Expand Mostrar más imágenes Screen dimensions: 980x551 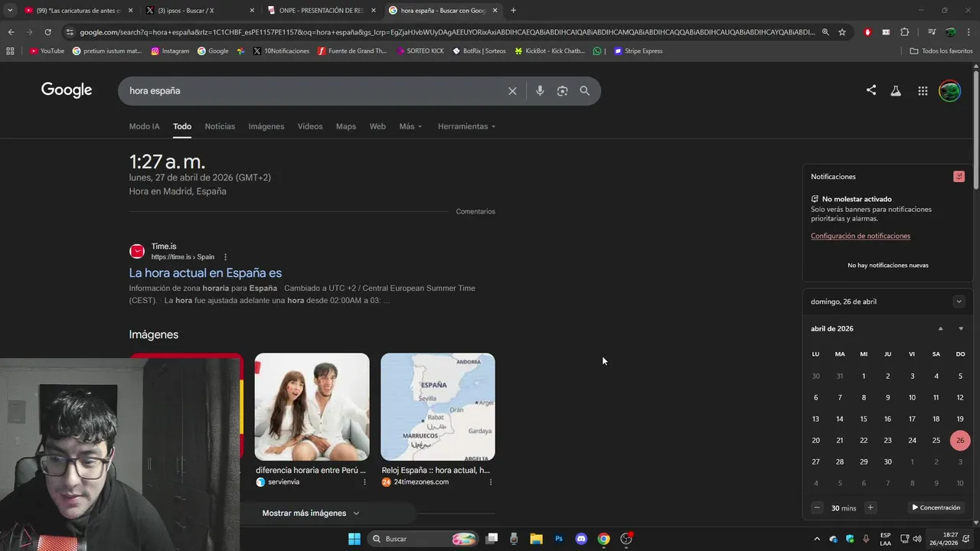pyautogui.click(x=311, y=514)
